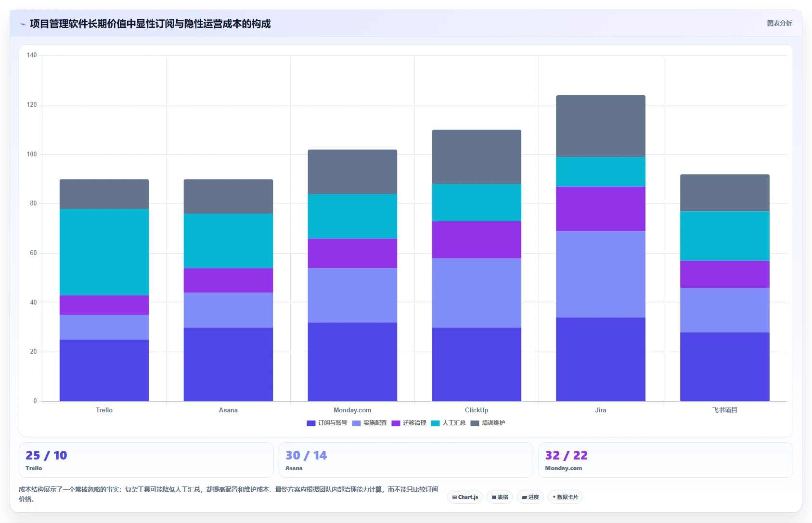Click the ClickUp x-axis label
This screenshot has height=523, width=812.
click(x=477, y=410)
